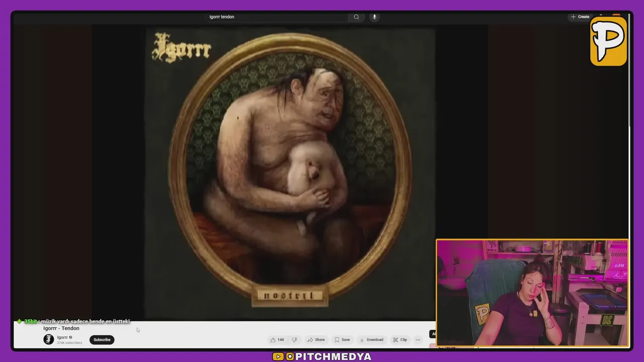This screenshot has height=362, width=644.
Task: Open the Igorrr channel name link
Action: click(62, 337)
